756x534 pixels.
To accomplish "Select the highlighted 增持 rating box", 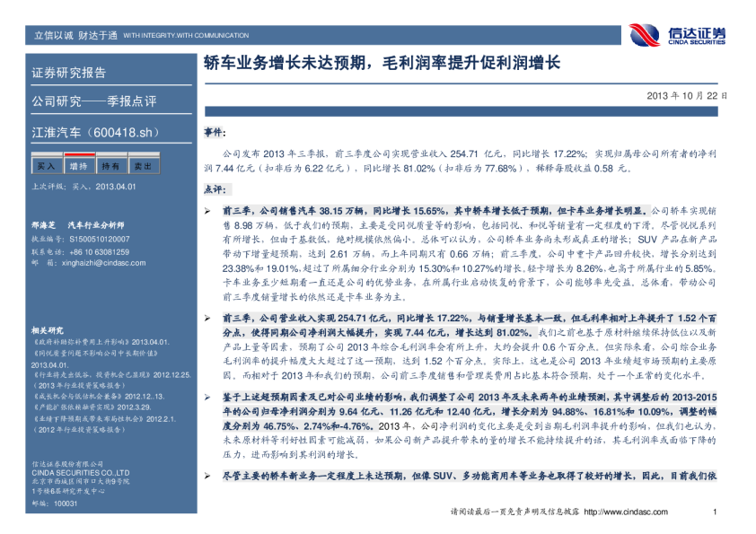I will 78,166.
